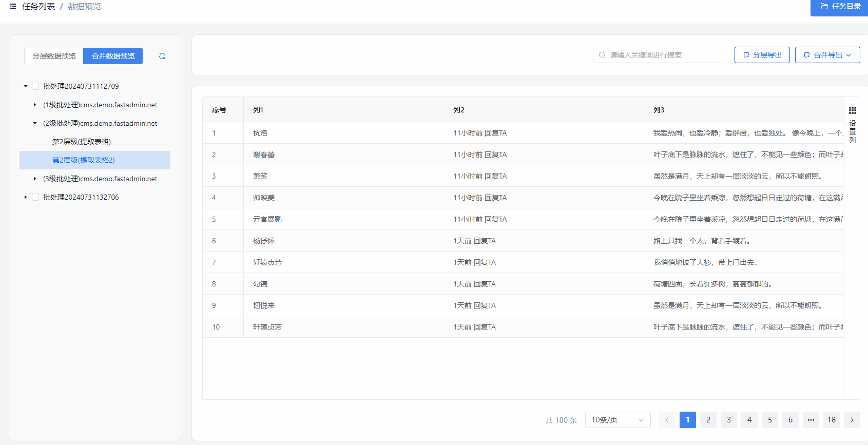Check the box for 批处理20240731132706
868x445 pixels.
pyautogui.click(x=35, y=197)
